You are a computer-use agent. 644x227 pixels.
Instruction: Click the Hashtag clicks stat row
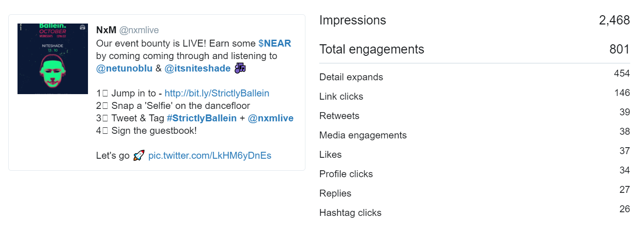(x=474, y=212)
